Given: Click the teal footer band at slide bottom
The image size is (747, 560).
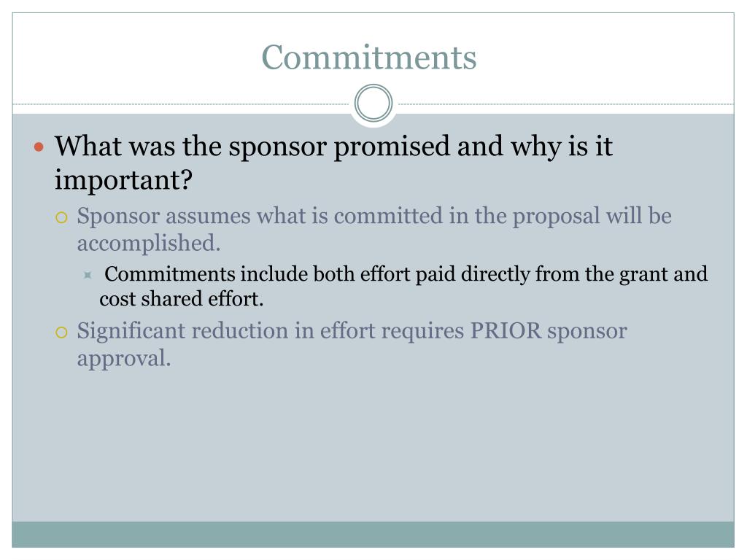Looking at the screenshot, I should [373, 534].
